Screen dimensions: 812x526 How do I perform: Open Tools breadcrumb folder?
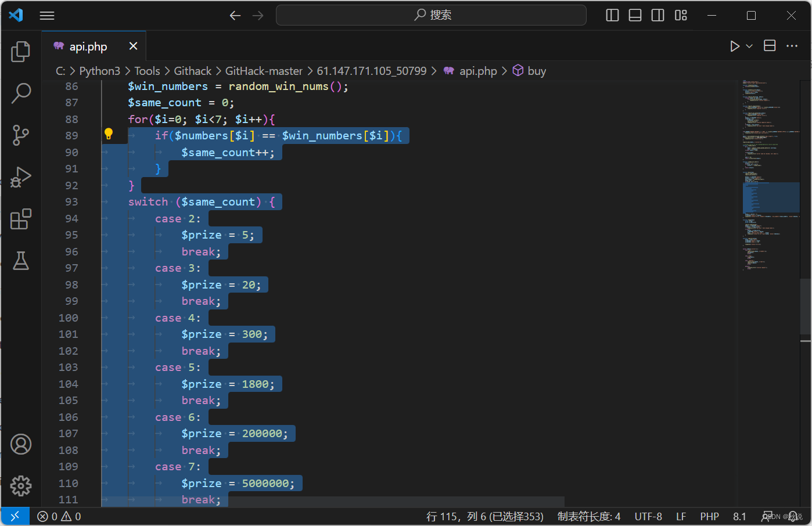[x=147, y=71]
